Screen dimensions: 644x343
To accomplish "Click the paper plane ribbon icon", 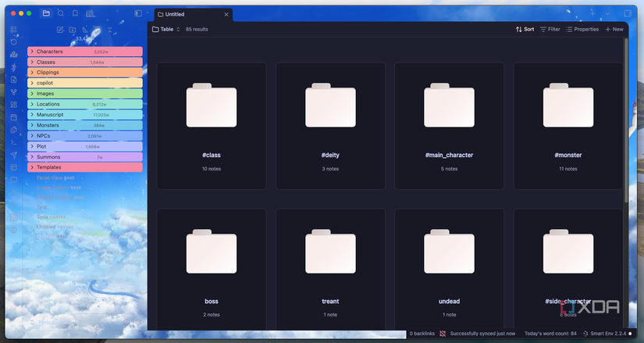I will [x=13, y=155].
